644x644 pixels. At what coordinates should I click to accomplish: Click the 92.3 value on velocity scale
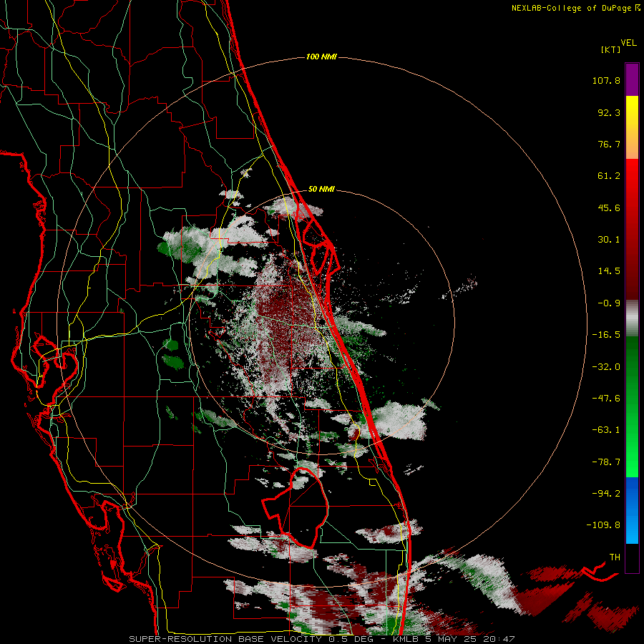[x=609, y=112]
